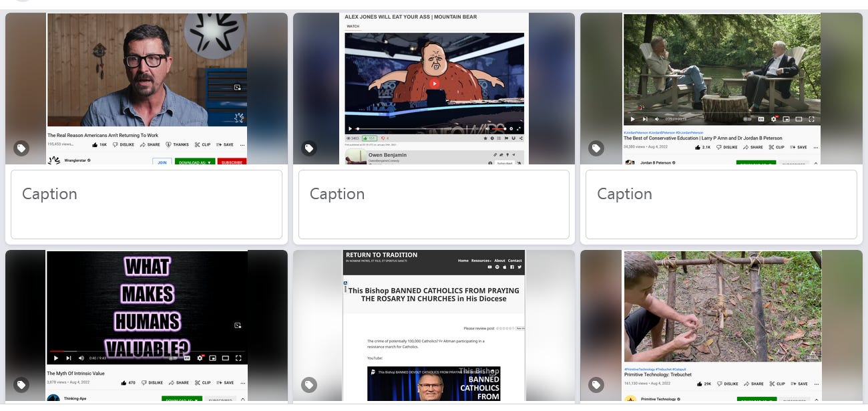Viewport: 868px width, 411px height.
Task: Click 'Owen Benjamin' channel name under Alex Jones video
Action: pyautogui.click(x=387, y=155)
